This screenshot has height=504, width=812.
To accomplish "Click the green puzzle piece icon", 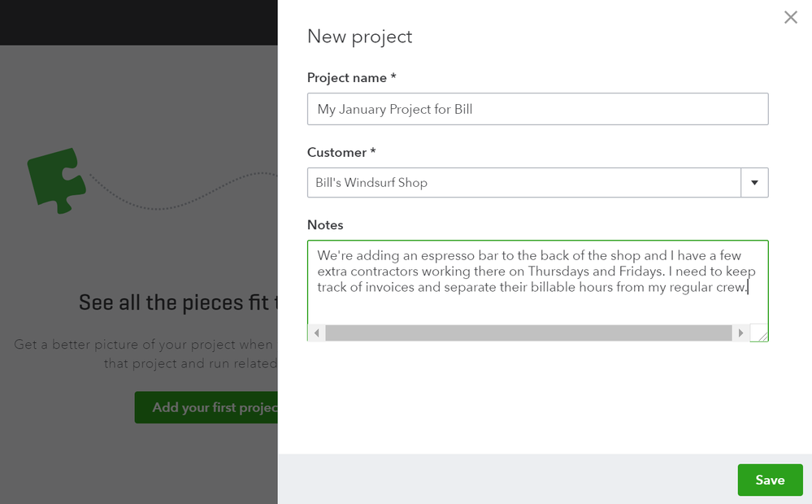I will 55,179.
